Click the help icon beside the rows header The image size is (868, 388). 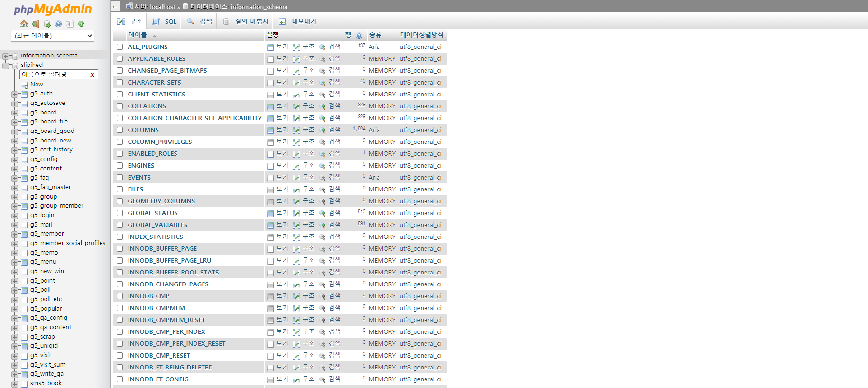pyautogui.click(x=359, y=36)
